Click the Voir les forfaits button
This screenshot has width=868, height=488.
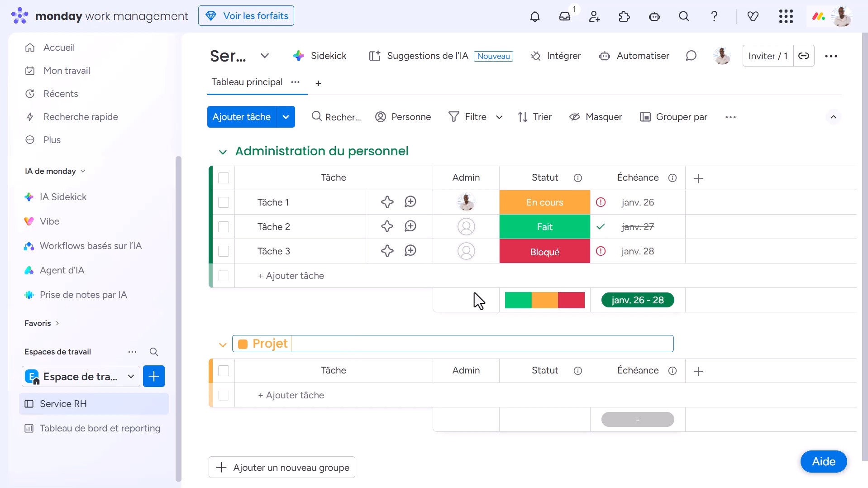(x=246, y=16)
